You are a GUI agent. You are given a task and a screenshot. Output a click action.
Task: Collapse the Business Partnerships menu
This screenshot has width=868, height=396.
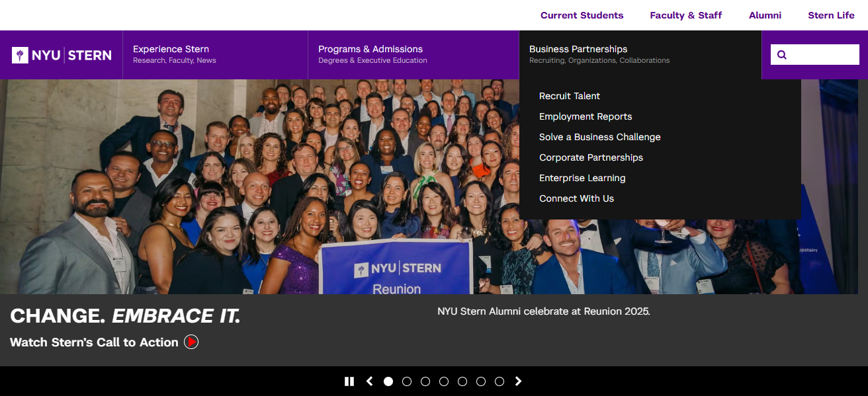pos(640,55)
